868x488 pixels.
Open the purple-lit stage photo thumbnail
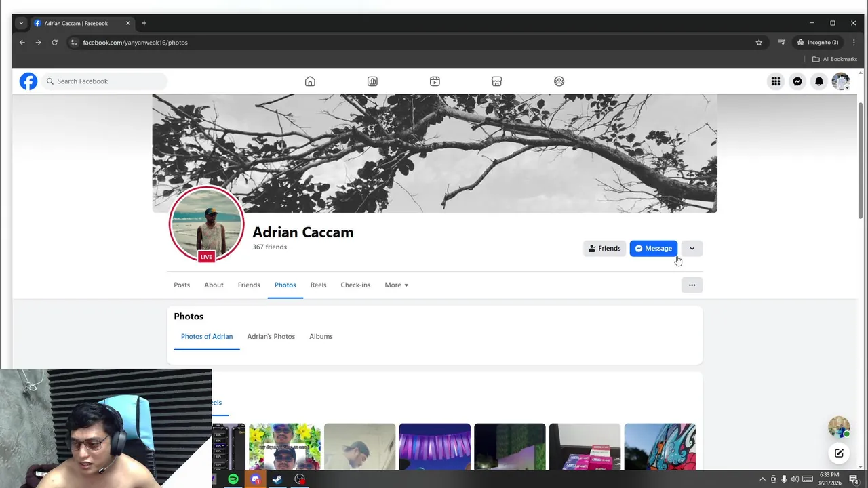coord(435,447)
